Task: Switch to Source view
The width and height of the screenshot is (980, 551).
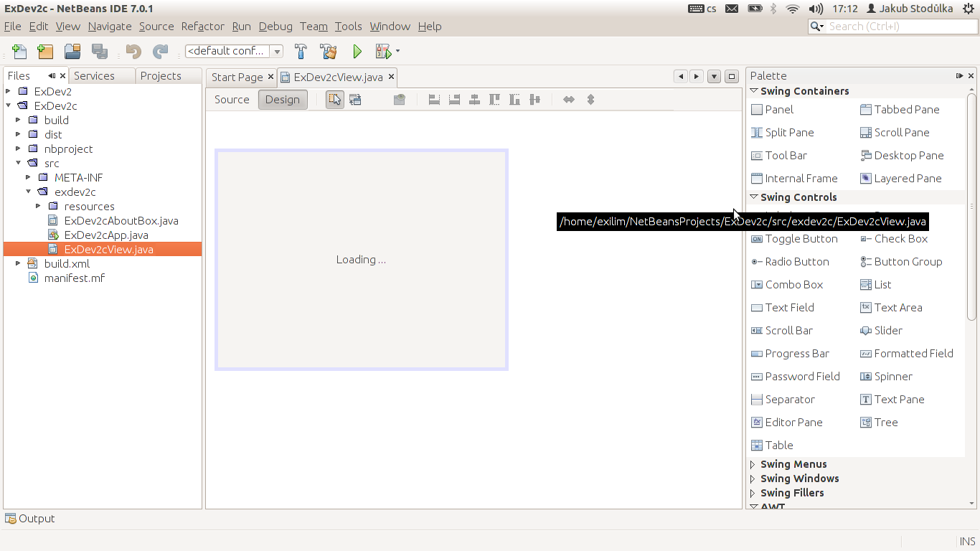Action: coord(232,100)
